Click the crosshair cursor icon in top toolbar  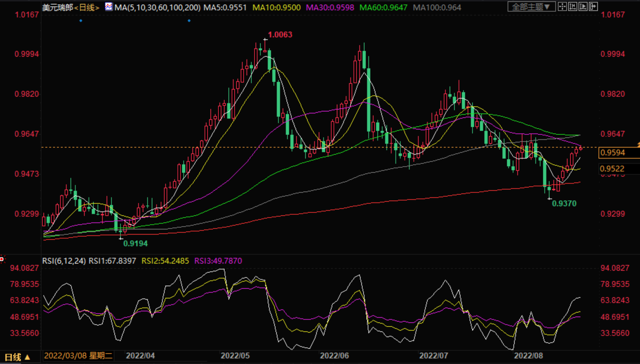point(562,6)
